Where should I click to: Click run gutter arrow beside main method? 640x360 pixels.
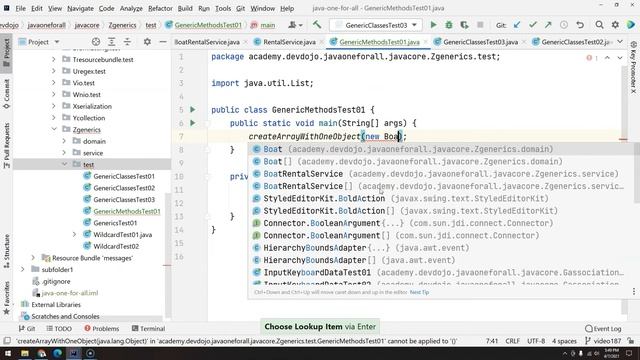(x=193, y=123)
